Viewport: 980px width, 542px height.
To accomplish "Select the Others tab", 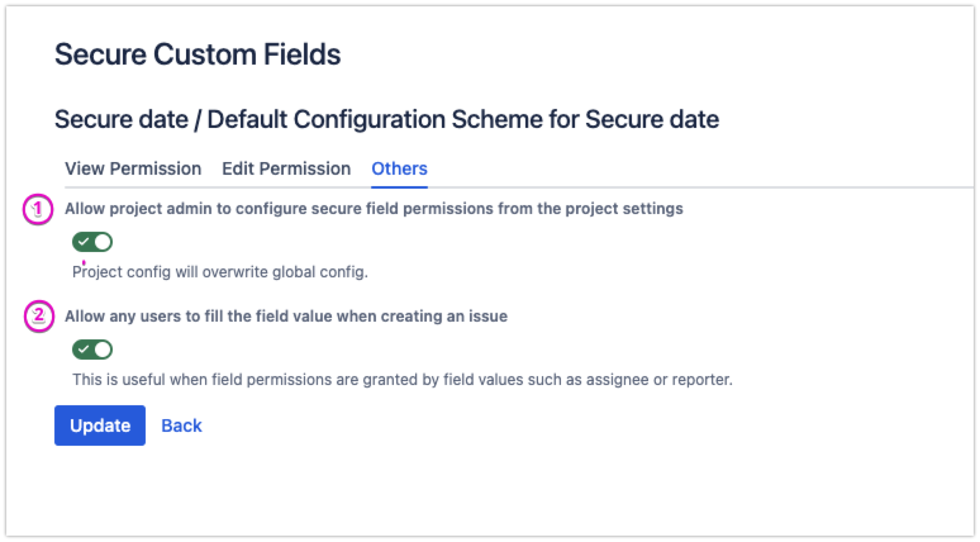I will point(399,168).
